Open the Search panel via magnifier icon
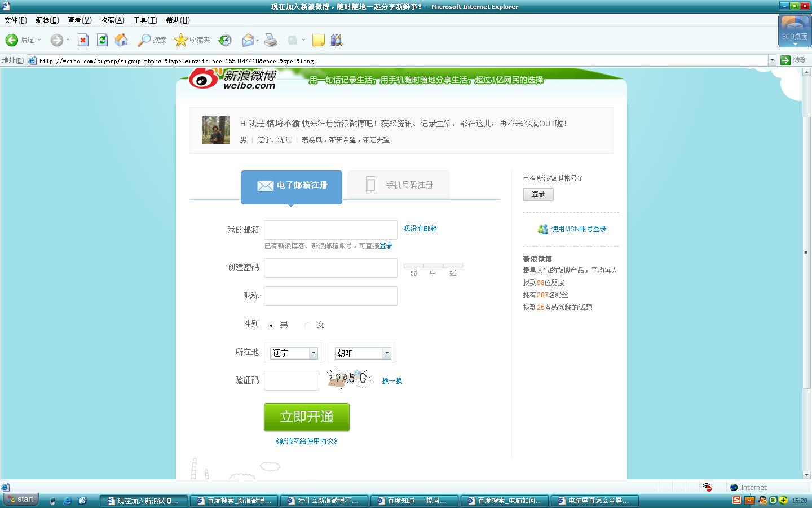The image size is (812, 508). pyautogui.click(x=144, y=40)
